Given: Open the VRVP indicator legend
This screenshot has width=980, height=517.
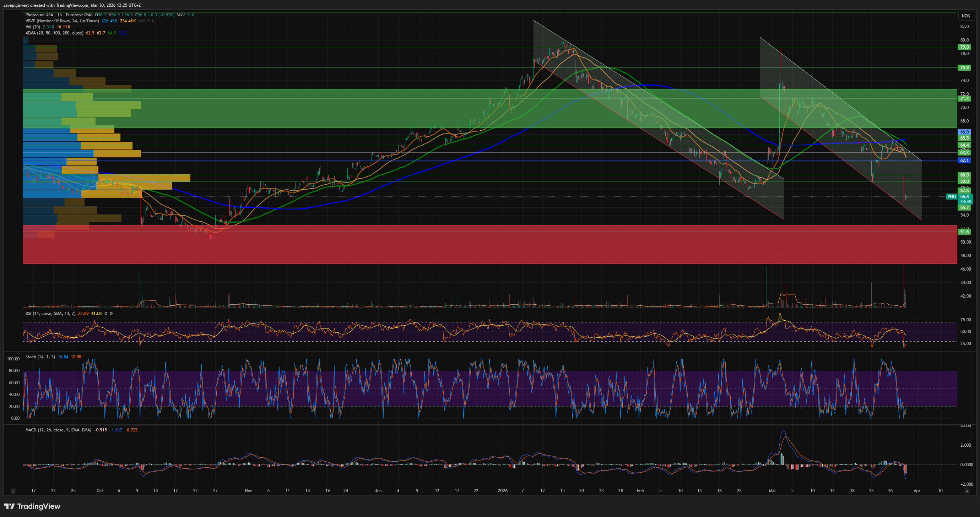Looking at the screenshot, I should (62, 21).
